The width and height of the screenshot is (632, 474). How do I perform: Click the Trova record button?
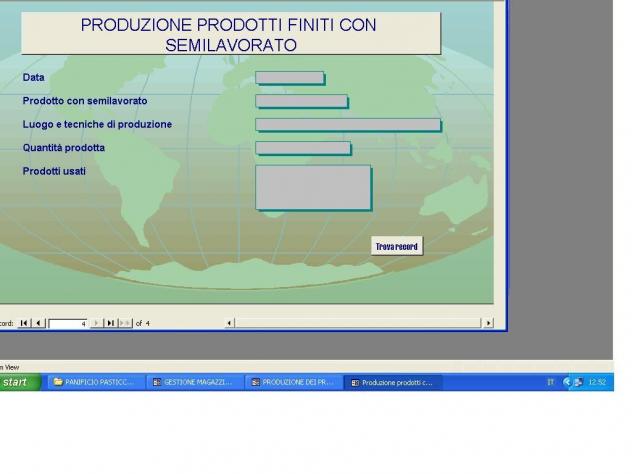click(x=397, y=246)
